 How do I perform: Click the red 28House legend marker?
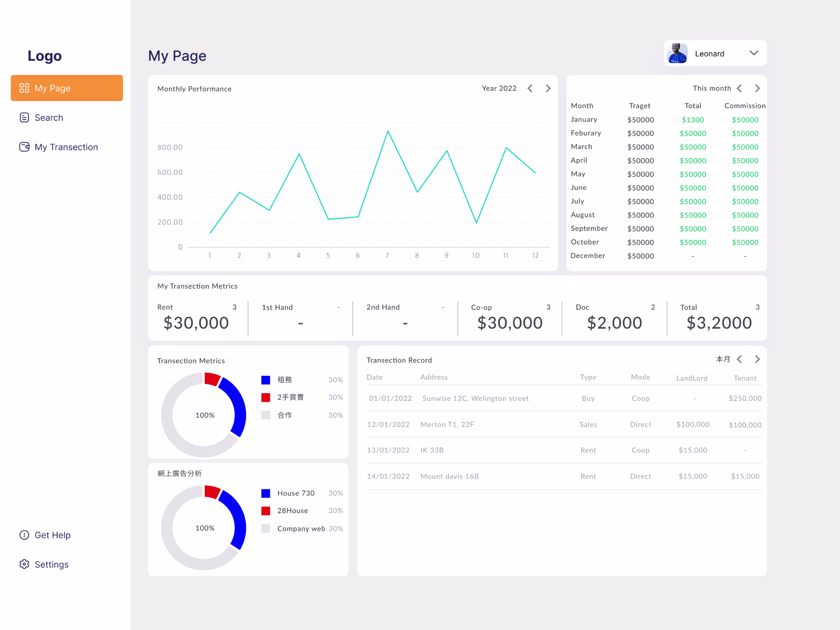click(267, 510)
